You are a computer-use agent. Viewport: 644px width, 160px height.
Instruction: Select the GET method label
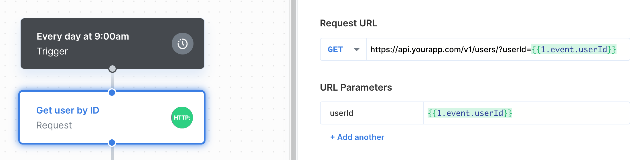(335, 49)
